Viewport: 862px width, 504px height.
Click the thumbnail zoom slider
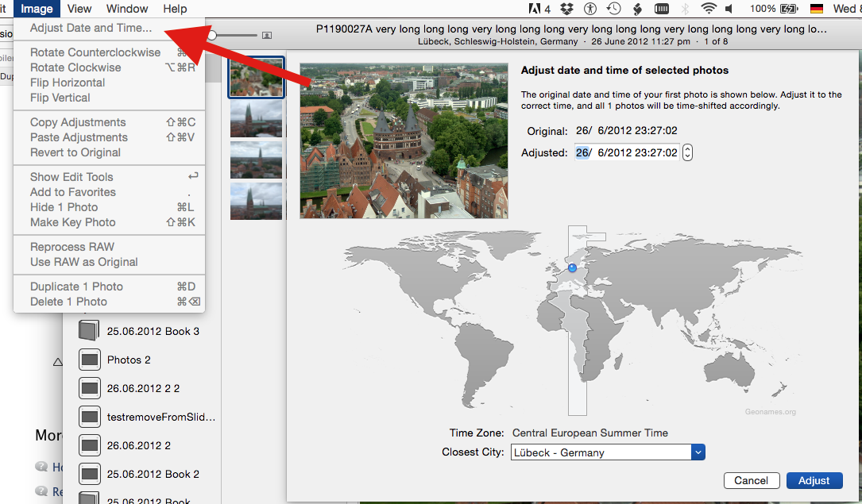(x=234, y=35)
